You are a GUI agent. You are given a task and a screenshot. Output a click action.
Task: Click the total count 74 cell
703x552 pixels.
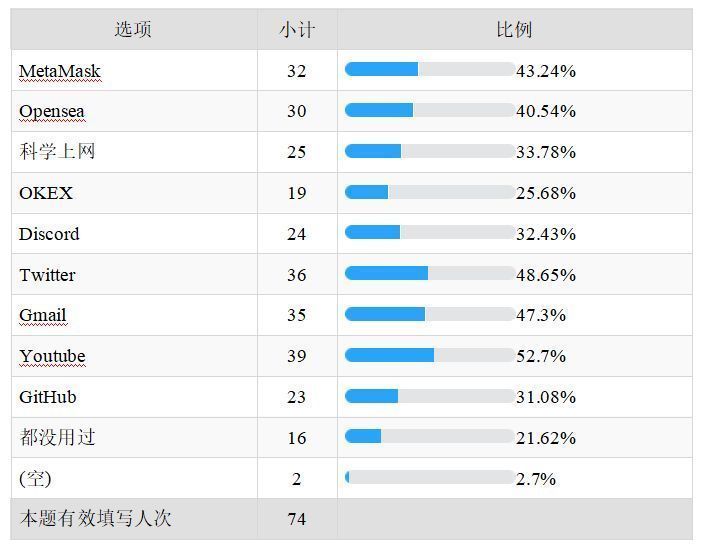296,519
